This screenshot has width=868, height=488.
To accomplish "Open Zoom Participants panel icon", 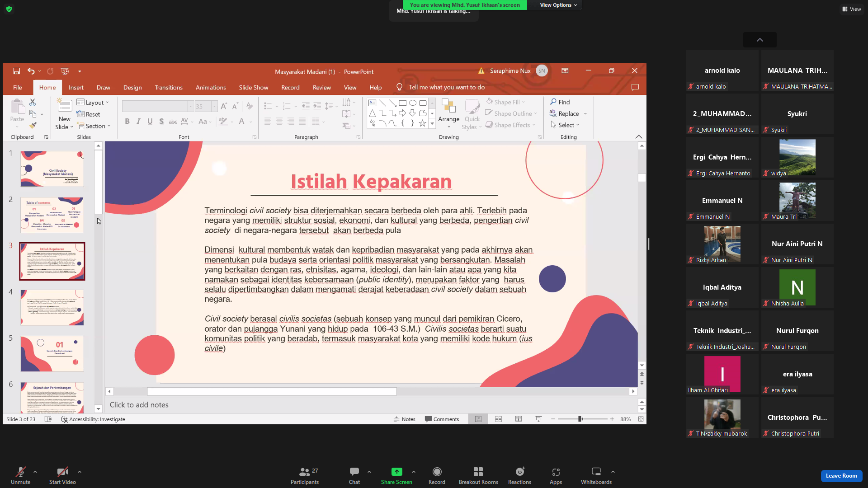I will coord(305,472).
